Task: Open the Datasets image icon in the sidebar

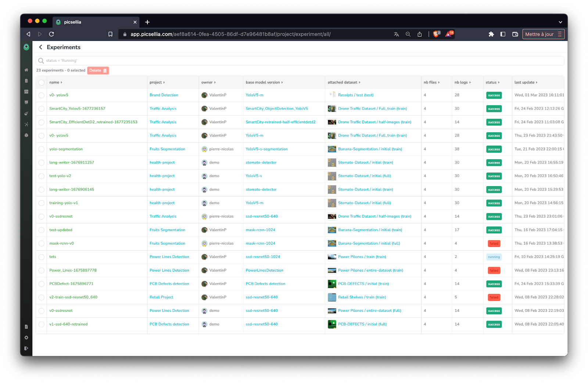Action: coord(26,92)
